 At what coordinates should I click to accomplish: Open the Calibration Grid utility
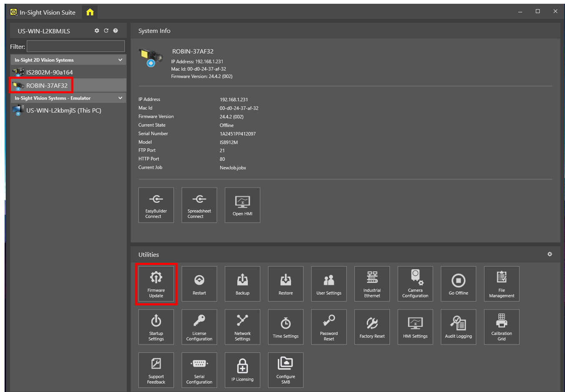pos(501,327)
